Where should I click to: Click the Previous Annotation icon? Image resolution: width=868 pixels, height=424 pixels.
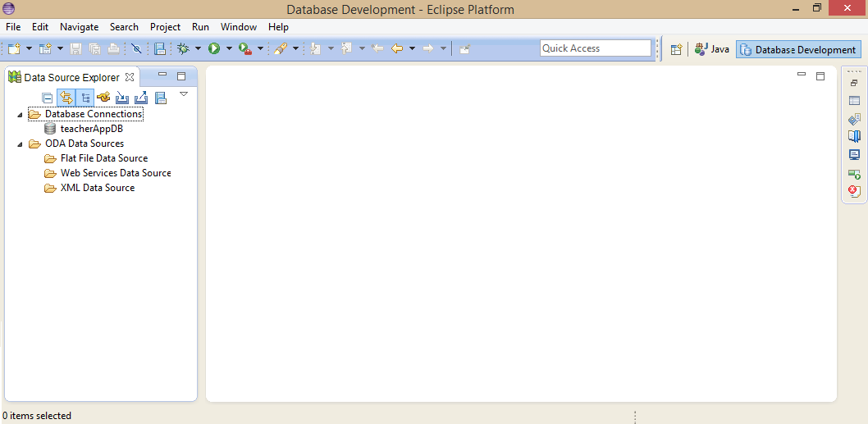[x=346, y=48]
